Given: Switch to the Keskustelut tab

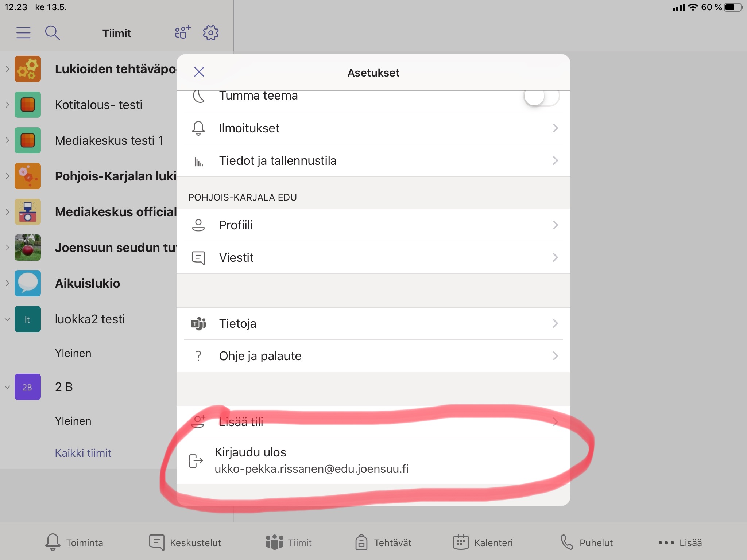Looking at the screenshot, I should (185, 542).
